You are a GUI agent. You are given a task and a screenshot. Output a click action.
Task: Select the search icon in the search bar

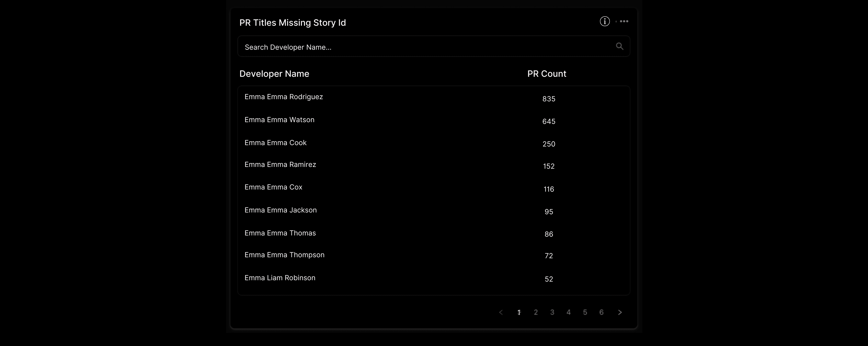(x=619, y=46)
